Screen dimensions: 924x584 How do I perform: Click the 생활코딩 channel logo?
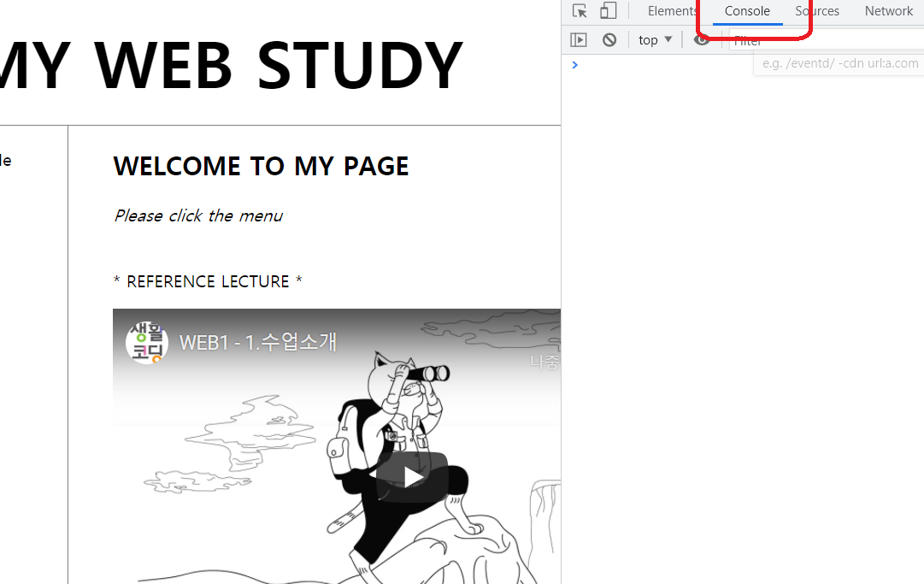coord(147,342)
